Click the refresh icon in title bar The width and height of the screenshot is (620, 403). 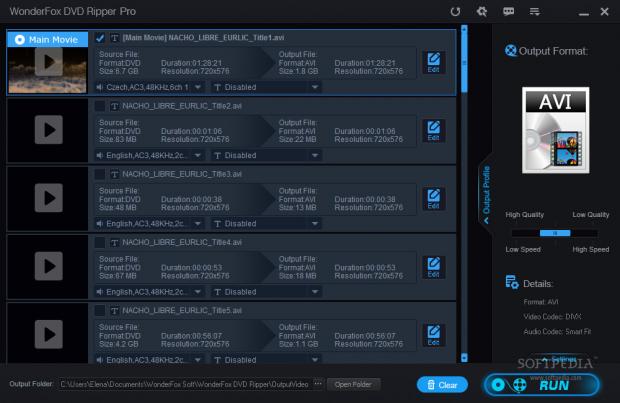click(455, 11)
